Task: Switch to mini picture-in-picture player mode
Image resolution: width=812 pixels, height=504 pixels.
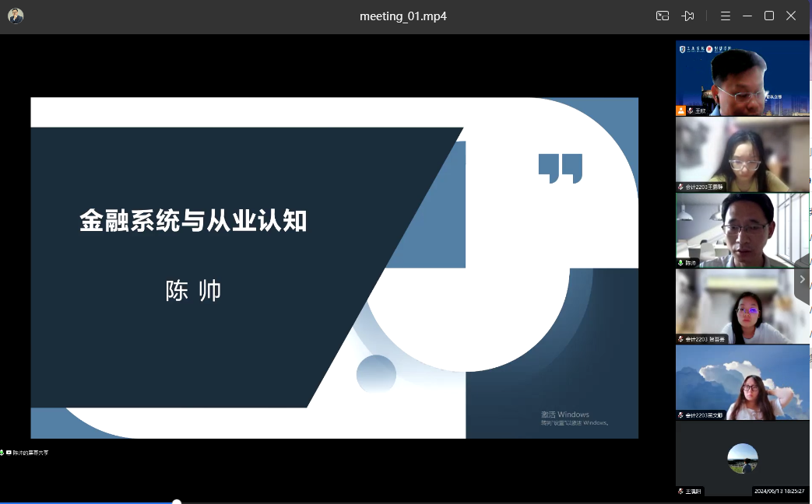Action: [663, 16]
